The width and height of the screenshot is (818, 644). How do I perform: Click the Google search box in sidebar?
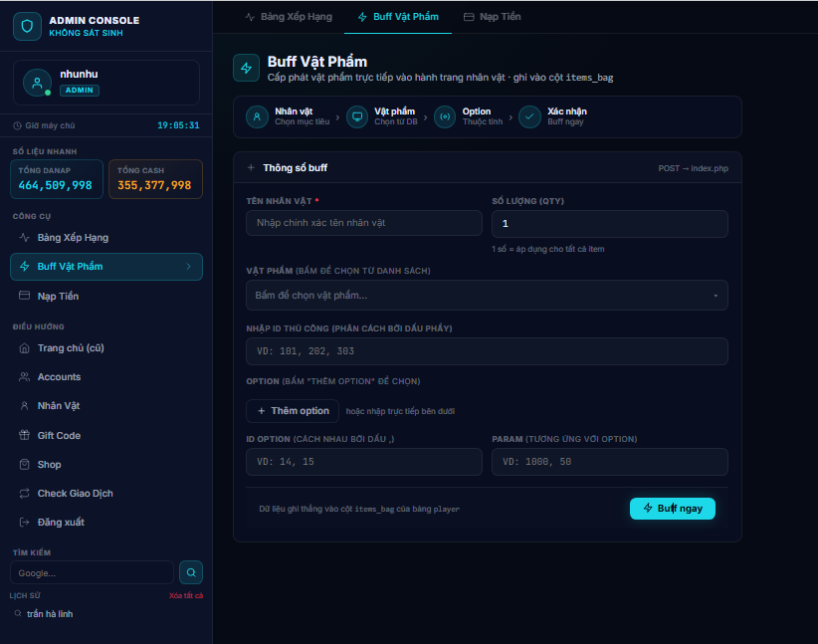click(x=92, y=572)
